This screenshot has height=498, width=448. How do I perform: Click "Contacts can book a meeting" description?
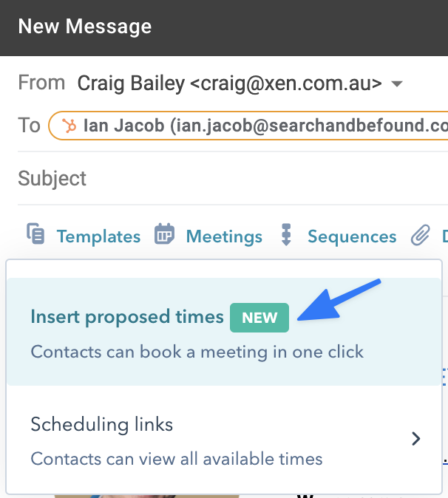click(197, 351)
